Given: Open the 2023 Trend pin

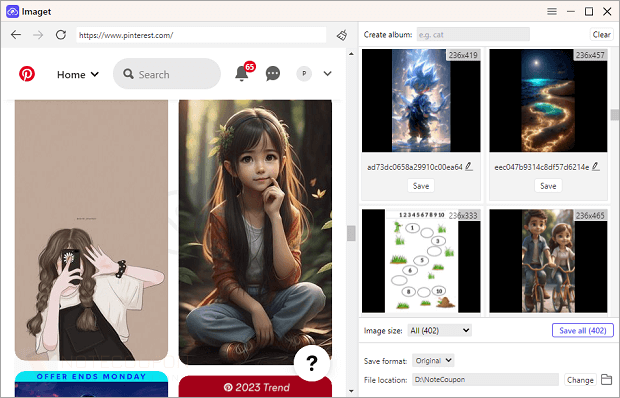Looking at the screenshot, I should (255, 386).
